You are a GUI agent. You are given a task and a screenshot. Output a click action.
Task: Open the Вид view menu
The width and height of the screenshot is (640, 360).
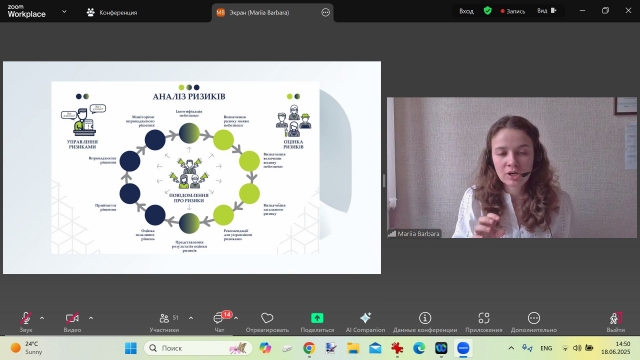547,11
